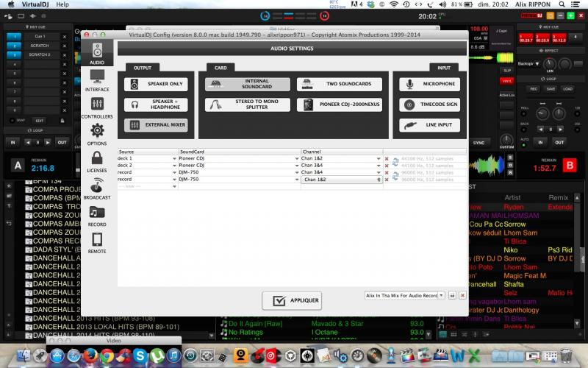This screenshot has height=368, width=588.
Task: Open the Backspin effect dropdown
Action: [x=528, y=64]
